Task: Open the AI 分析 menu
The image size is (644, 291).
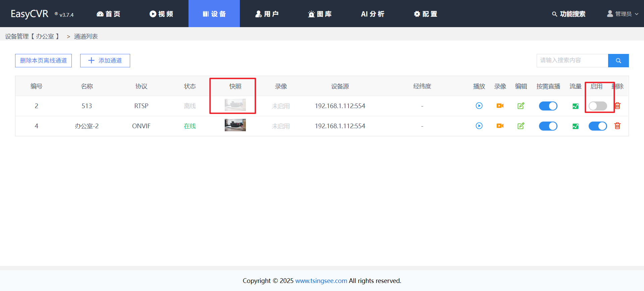Action: click(372, 14)
